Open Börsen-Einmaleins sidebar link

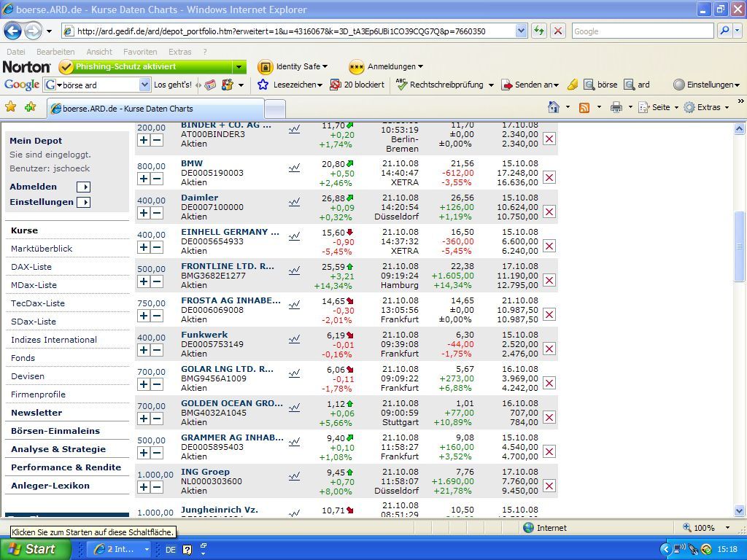(x=55, y=431)
